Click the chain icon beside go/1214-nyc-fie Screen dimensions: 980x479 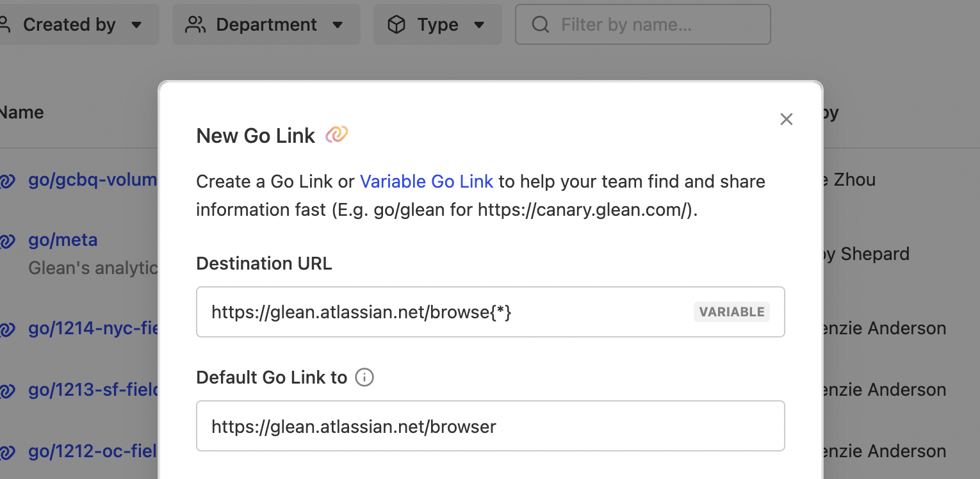point(8,329)
